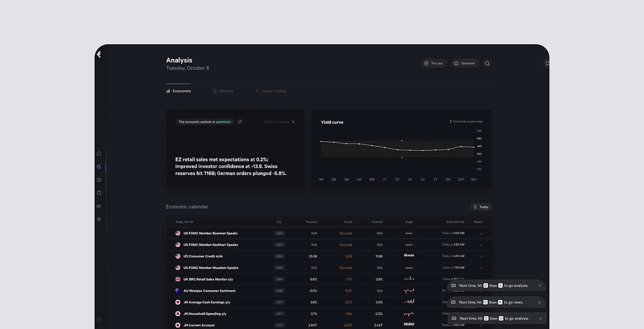This screenshot has height=329, width=644.
Task: Click 'The economic outlook is optimistic' pill
Action: click(205, 122)
